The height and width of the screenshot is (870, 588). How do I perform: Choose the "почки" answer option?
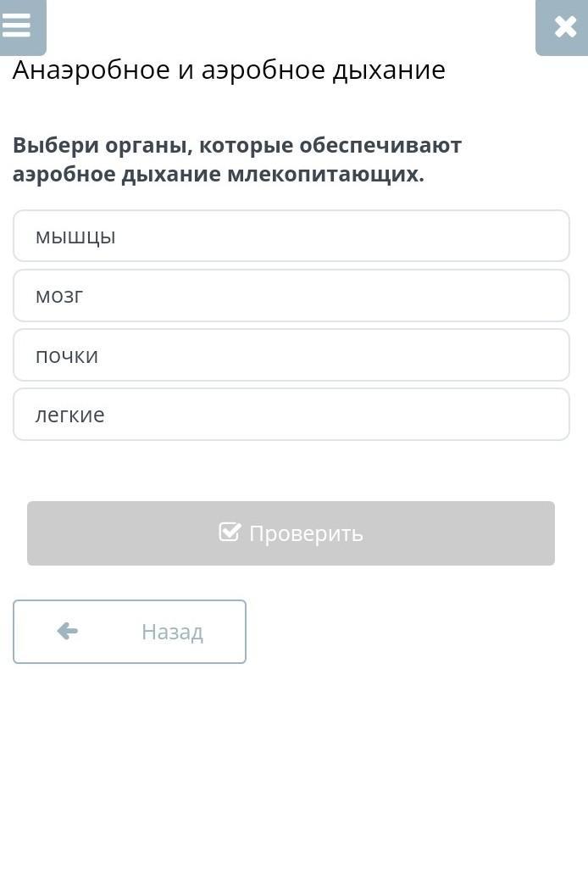click(x=291, y=355)
